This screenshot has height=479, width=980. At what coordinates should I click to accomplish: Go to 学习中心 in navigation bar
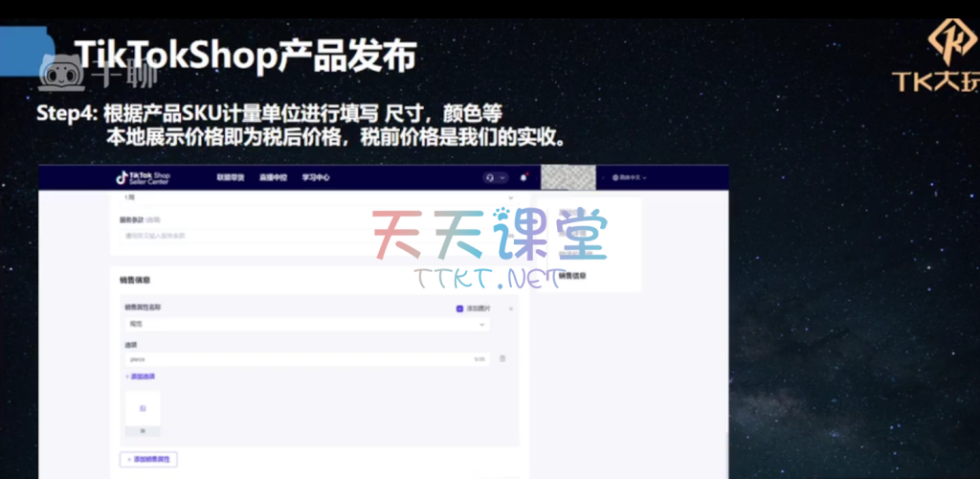click(x=316, y=177)
